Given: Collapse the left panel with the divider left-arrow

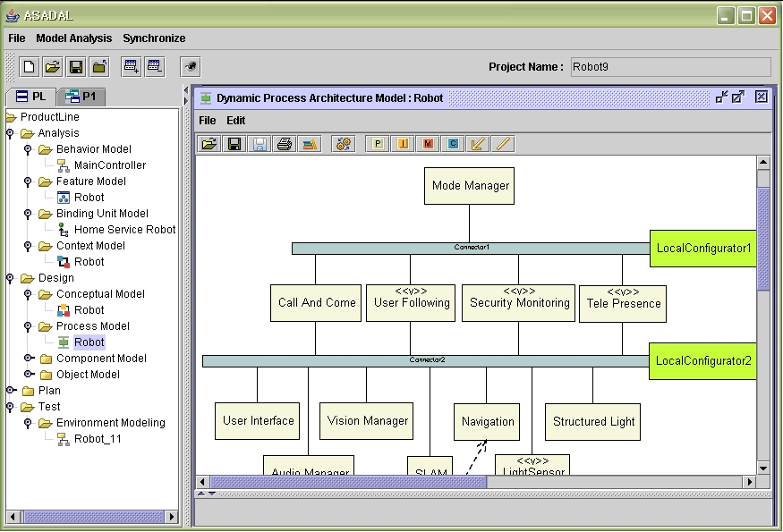Looking at the screenshot, I should [186, 90].
